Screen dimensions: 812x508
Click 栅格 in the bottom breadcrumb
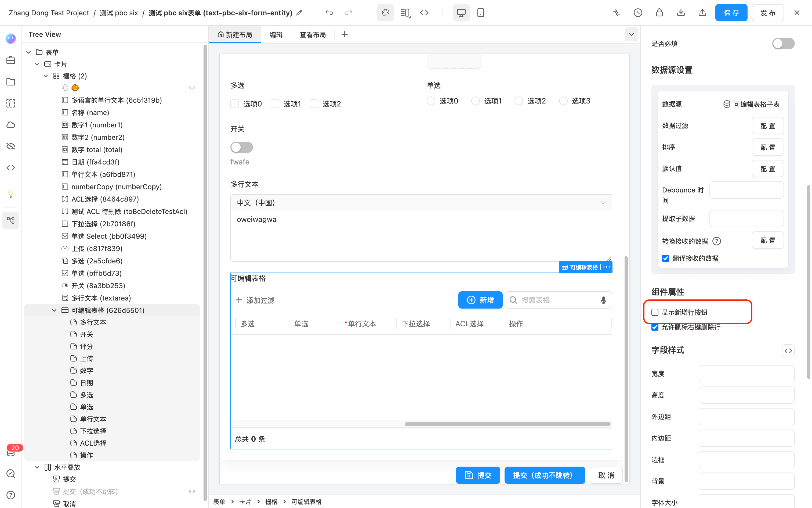(271, 502)
